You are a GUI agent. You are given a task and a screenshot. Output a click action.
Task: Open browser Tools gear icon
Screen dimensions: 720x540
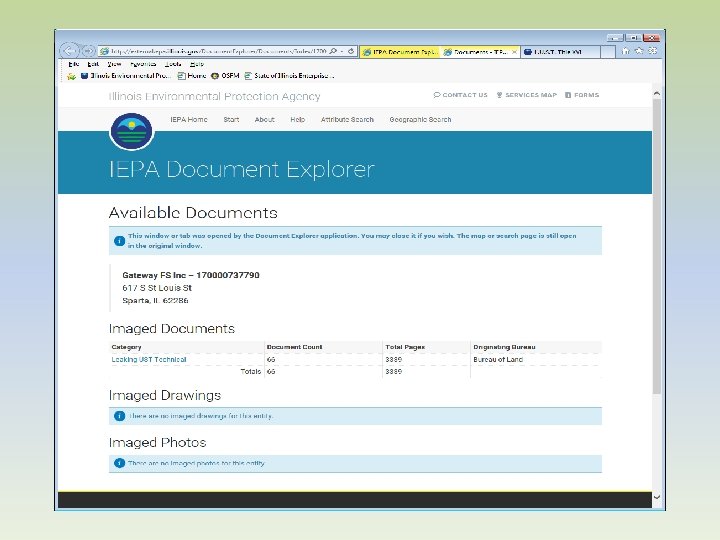coord(652,51)
